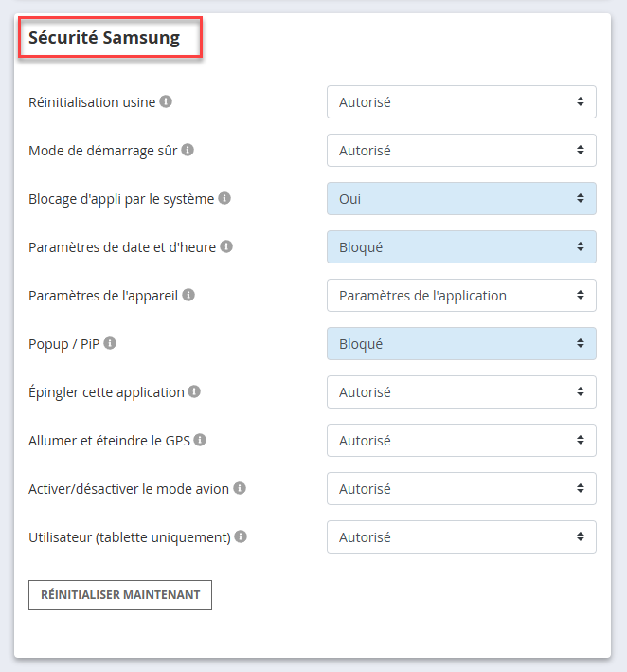Screen dimensions: 627x672
Task: Select the Paramètres de l'application dropdown
Action: pyautogui.click(x=461, y=296)
